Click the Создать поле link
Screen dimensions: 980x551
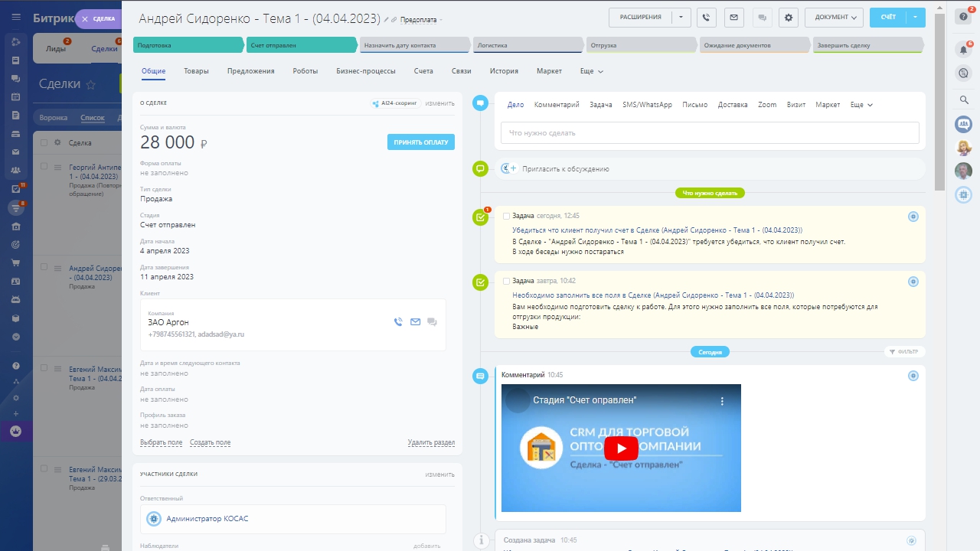(210, 442)
